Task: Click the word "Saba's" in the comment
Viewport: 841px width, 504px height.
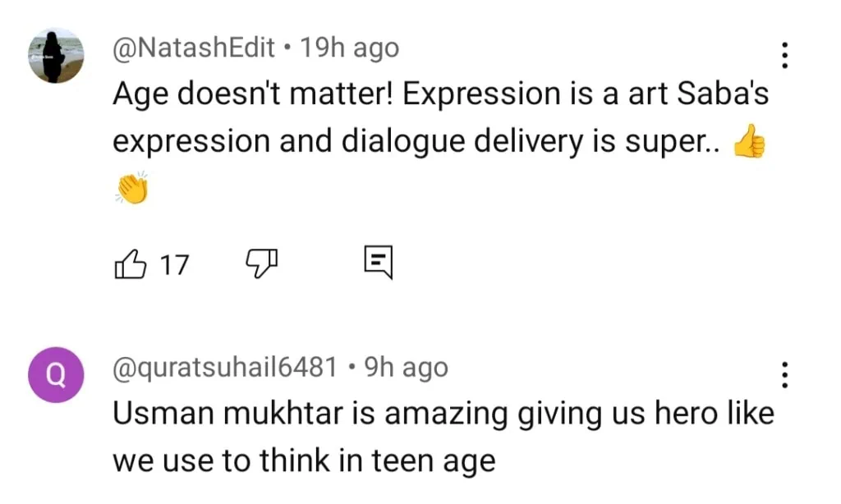Action: point(723,94)
